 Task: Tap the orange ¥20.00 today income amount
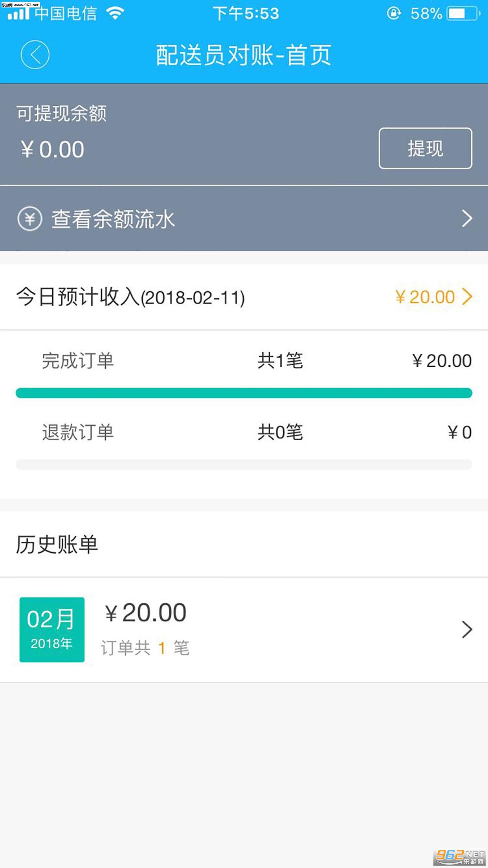[x=425, y=297]
